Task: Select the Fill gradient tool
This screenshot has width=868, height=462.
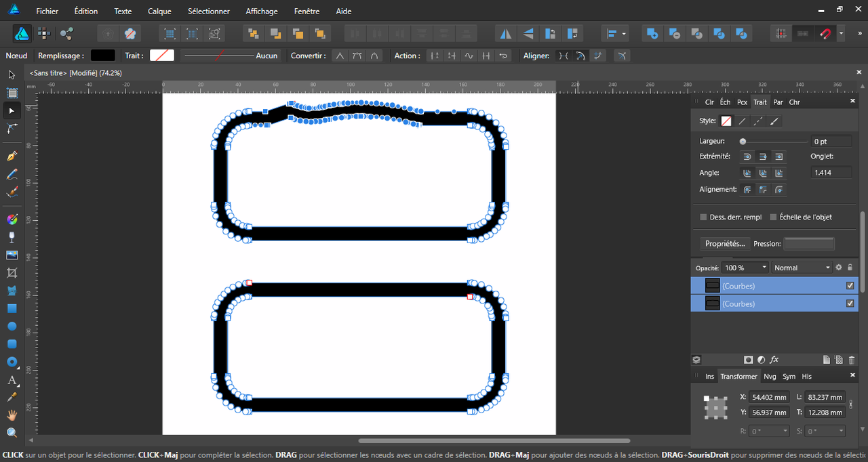Action: pyautogui.click(x=12, y=219)
